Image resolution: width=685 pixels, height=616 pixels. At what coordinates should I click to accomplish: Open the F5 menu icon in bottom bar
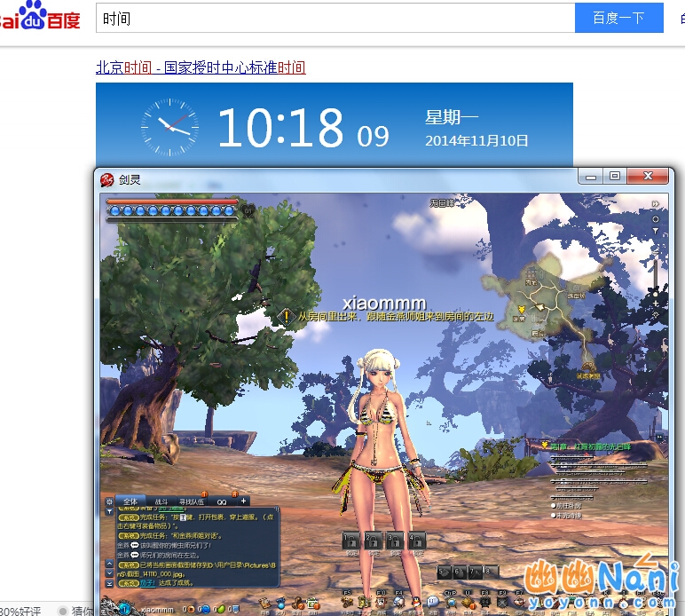click(x=347, y=603)
